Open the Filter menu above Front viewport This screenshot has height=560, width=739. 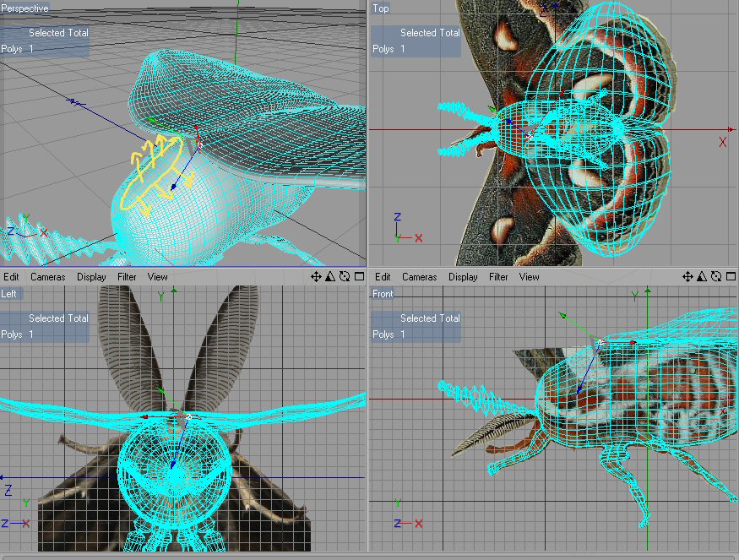click(x=498, y=277)
